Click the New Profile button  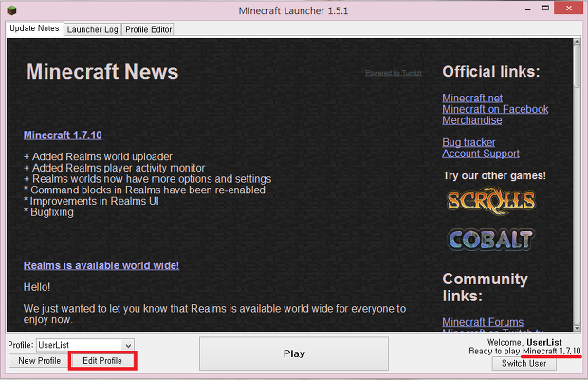point(39,360)
